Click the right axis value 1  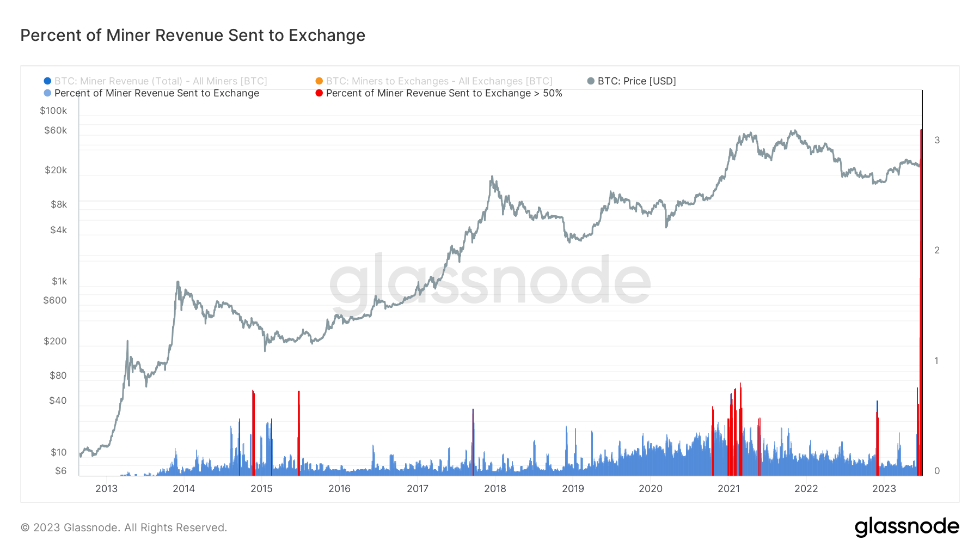[937, 361]
